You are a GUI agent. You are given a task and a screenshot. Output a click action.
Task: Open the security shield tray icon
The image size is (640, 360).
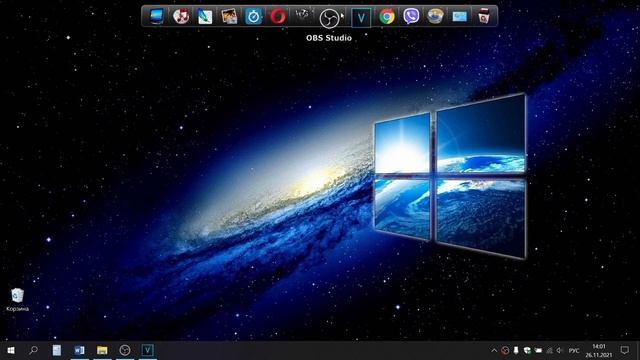click(x=527, y=351)
